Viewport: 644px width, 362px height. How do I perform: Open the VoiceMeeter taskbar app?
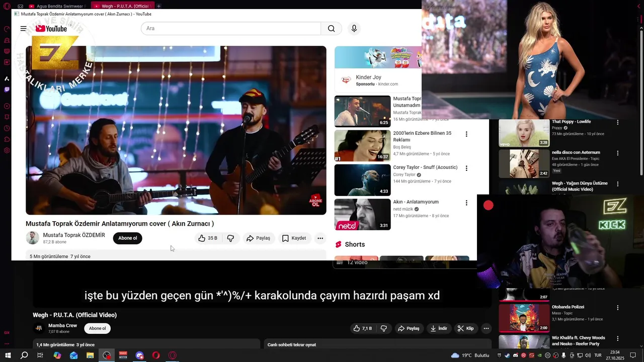point(123,355)
